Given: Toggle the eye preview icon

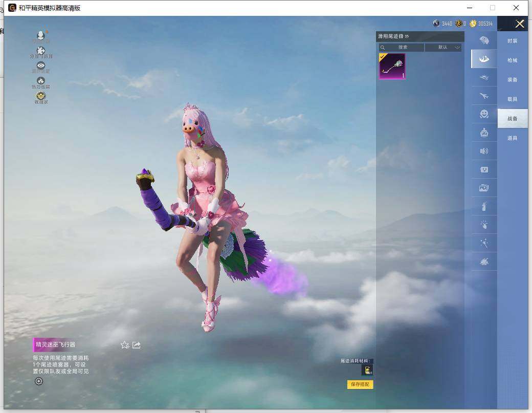Looking at the screenshot, I should tap(41, 66).
